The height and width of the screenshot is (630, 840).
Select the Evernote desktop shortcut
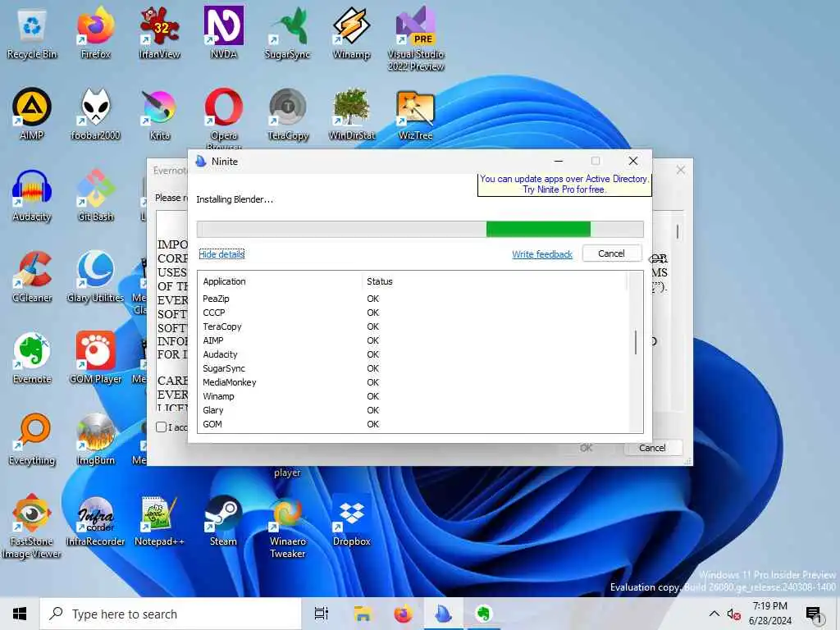tap(32, 358)
